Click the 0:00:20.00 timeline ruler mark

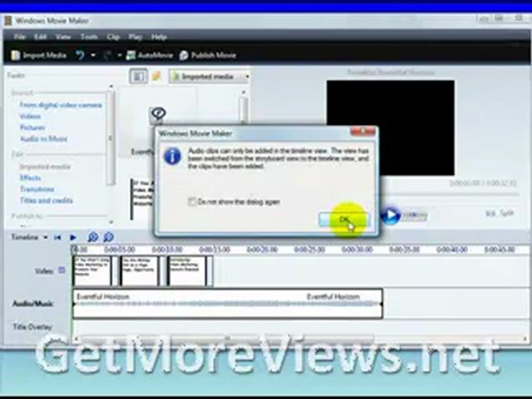pyautogui.click(x=262, y=250)
